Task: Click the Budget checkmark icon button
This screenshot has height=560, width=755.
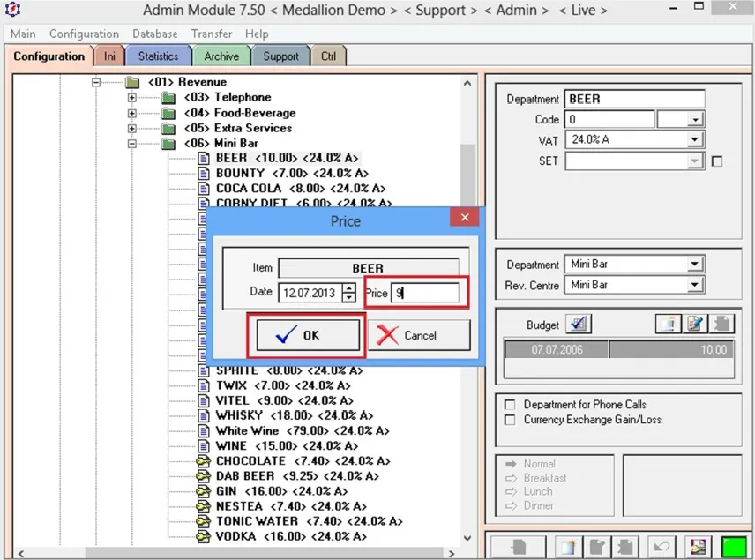Action: tap(579, 324)
